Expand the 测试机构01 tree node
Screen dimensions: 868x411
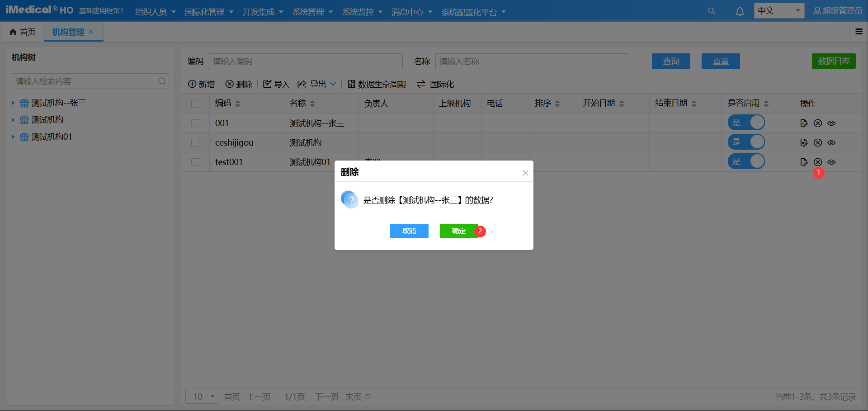pyautogui.click(x=13, y=137)
